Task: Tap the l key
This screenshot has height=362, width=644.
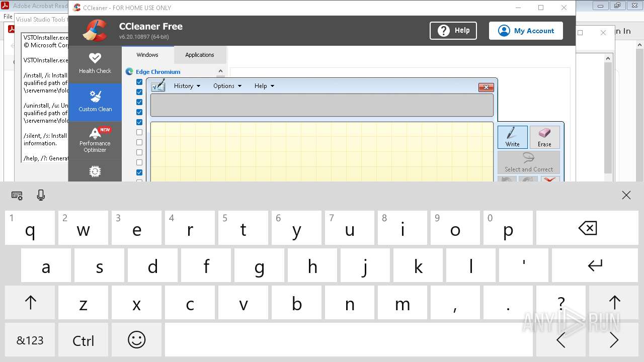Action: click(x=471, y=265)
